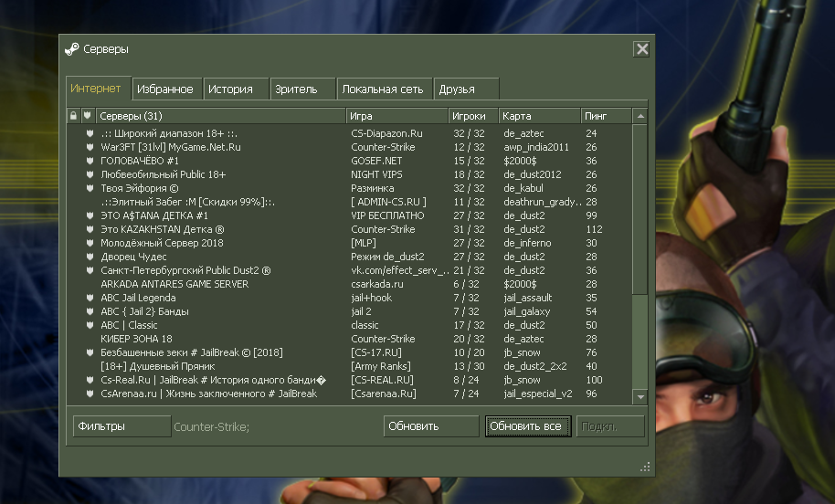Click the awp_india2011 map cell

536,147
